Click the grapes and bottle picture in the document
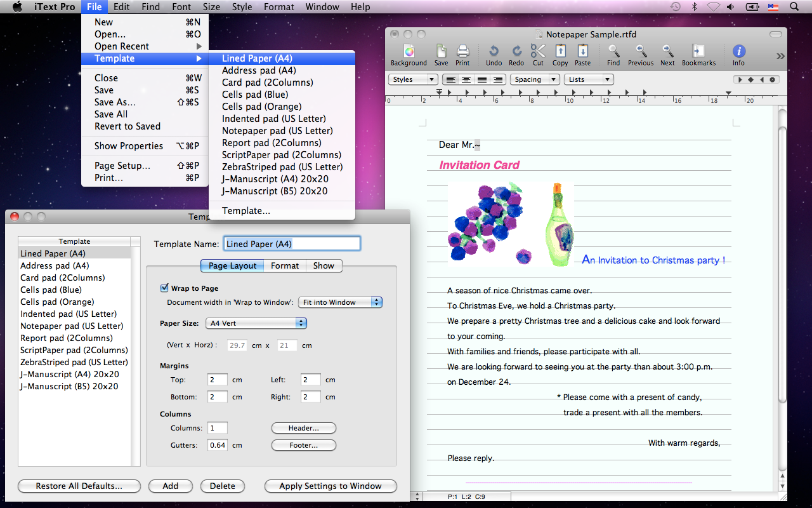 pyautogui.click(x=511, y=224)
